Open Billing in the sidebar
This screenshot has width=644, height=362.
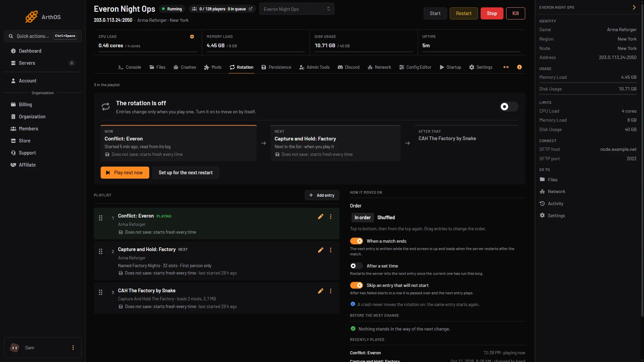coord(43,105)
